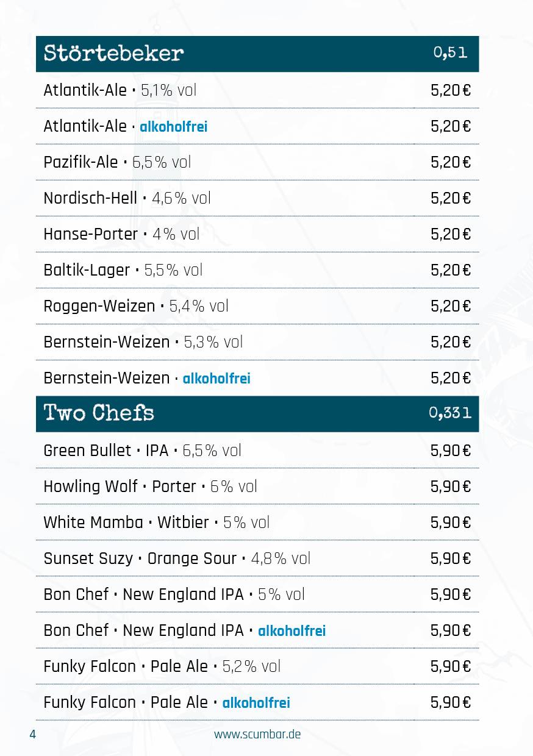This screenshot has height=756, width=533.
Task: Choose the Nordisch-Hell 4,6% vol row
Action: click(x=257, y=198)
